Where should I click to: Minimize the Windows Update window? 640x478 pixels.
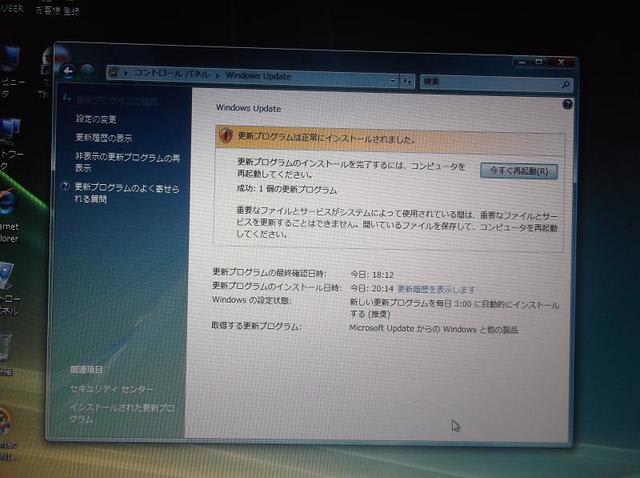[x=522, y=62]
